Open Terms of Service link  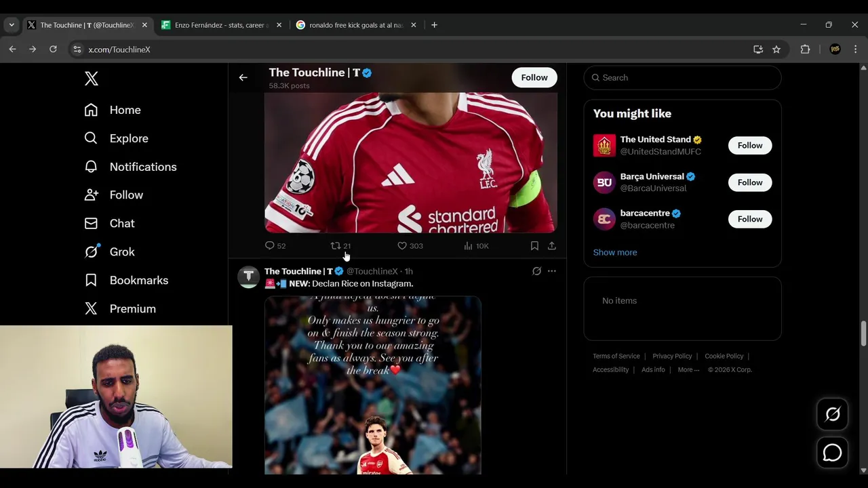(616, 356)
